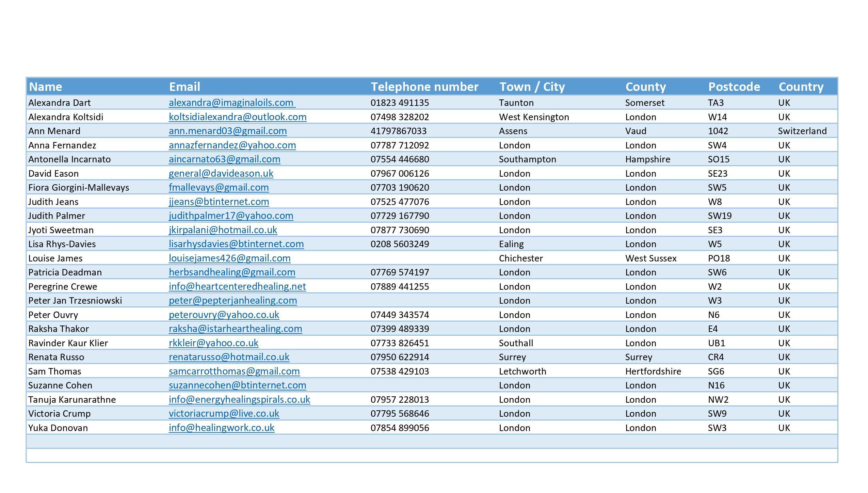Click the town West Kensington
The width and height of the screenshot is (868, 493).
534,117
